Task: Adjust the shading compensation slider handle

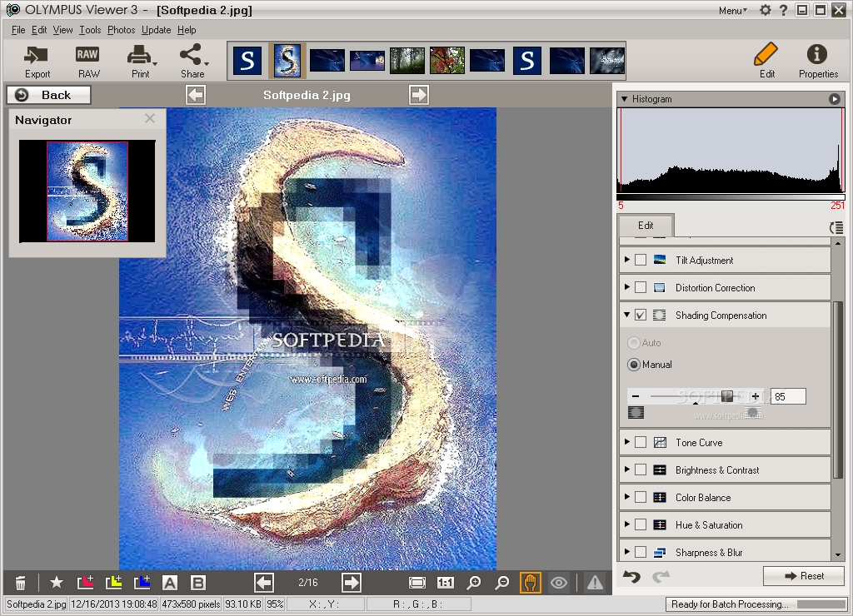Action: [726, 395]
